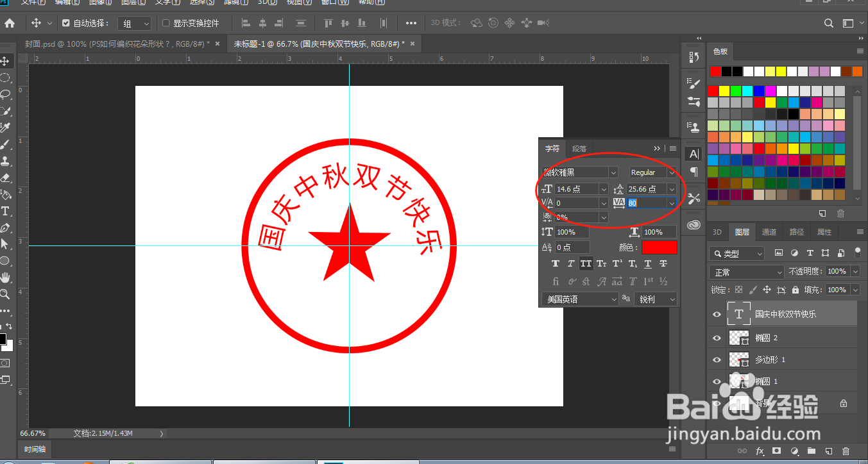This screenshot has width=868, height=464.
Task: Select the Zoom tool in toolbar
Action: pyautogui.click(x=5, y=294)
